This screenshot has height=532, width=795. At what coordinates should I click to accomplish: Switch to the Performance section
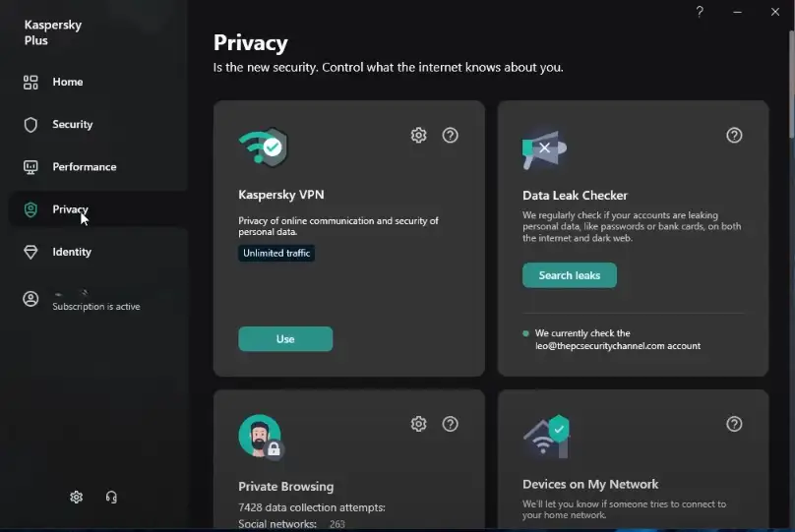point(84,167)
